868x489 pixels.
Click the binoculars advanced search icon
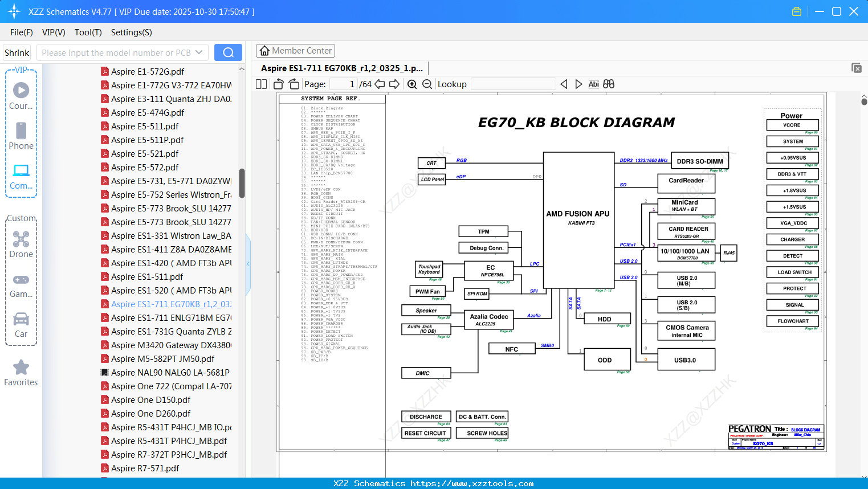coord(609,84)
